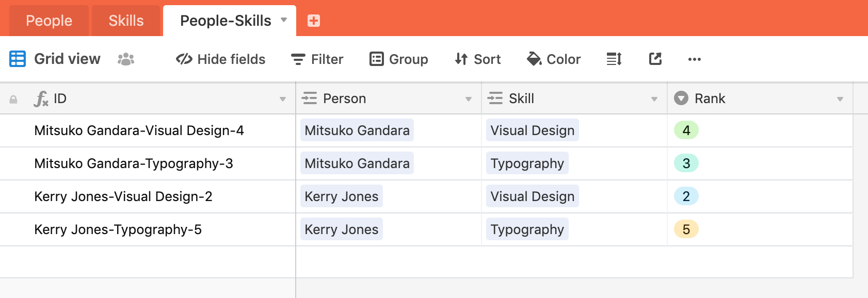
Task: Switch to the People tab
Action: tap(49, 21)
